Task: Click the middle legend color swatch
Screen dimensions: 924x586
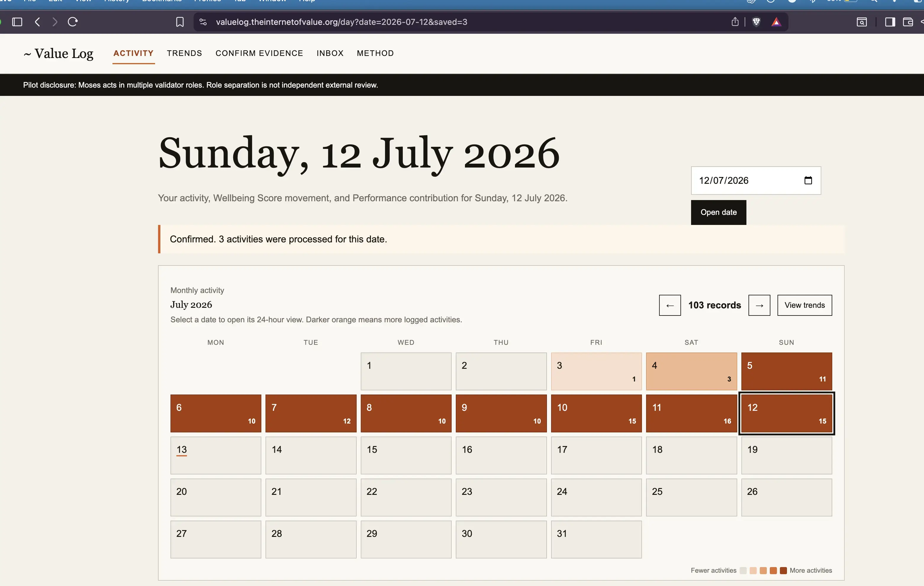Action: (x=763, y=570)
